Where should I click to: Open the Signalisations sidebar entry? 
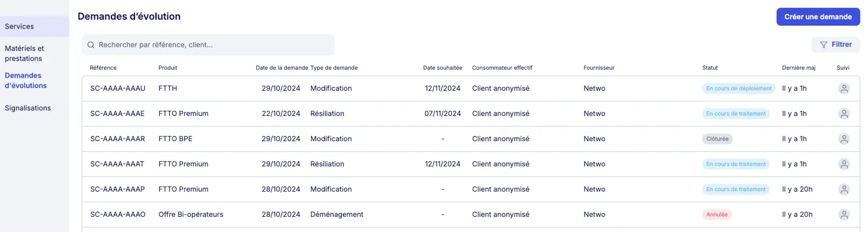pos(28,108)
